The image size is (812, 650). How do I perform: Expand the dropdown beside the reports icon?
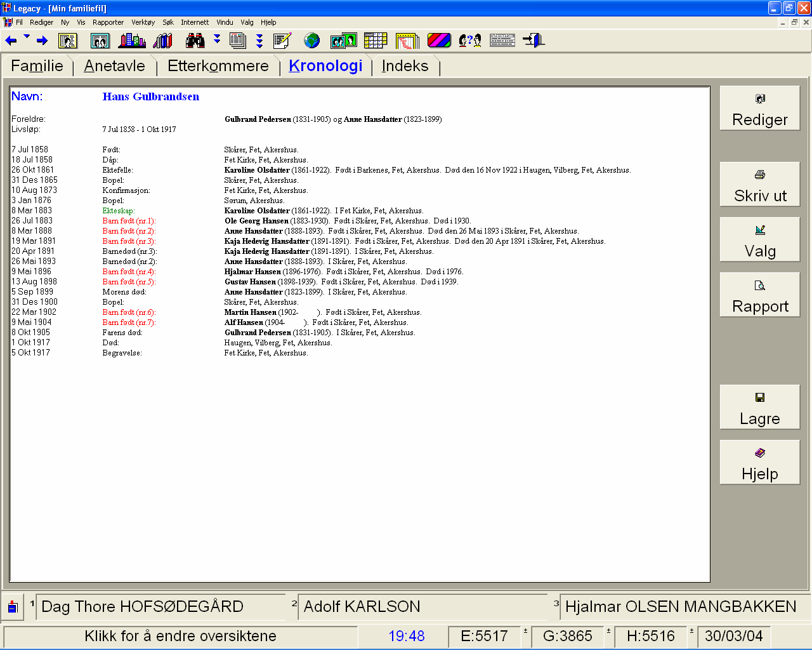[259, 41]
